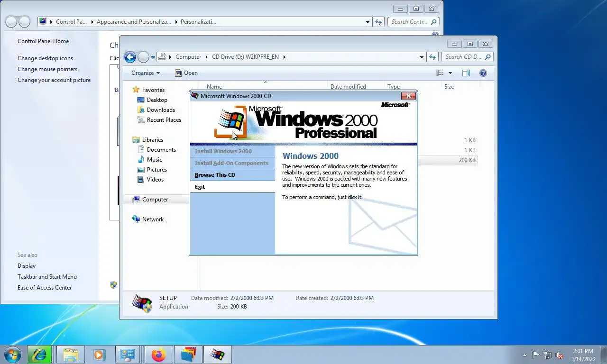Launch Firefox from taskbar
Viewport: 607px width, 364px height.
click(x=158, y=355)
